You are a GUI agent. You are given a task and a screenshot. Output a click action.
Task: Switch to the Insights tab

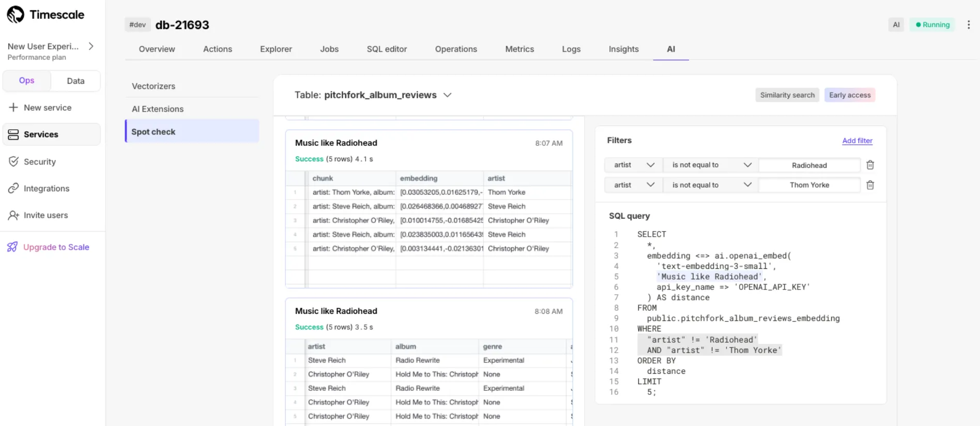623,49
